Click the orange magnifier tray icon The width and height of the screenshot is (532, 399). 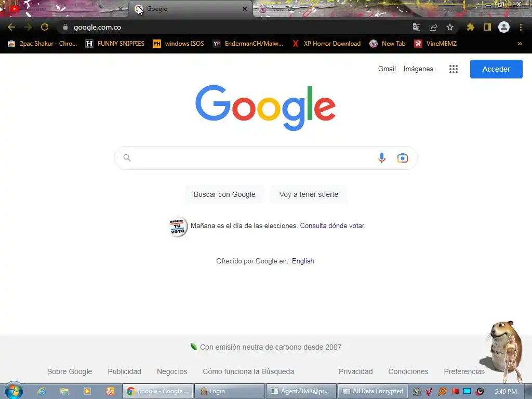pyautogui.click(x=442, y=392)
